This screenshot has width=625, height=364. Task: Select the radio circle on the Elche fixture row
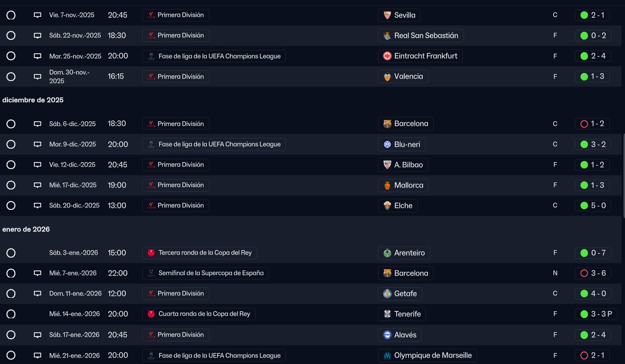11,206
